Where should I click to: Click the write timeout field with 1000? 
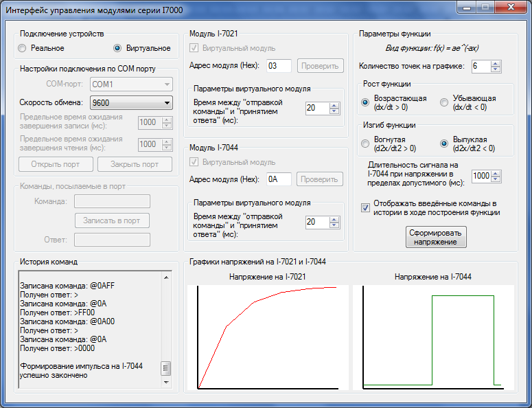150,122
